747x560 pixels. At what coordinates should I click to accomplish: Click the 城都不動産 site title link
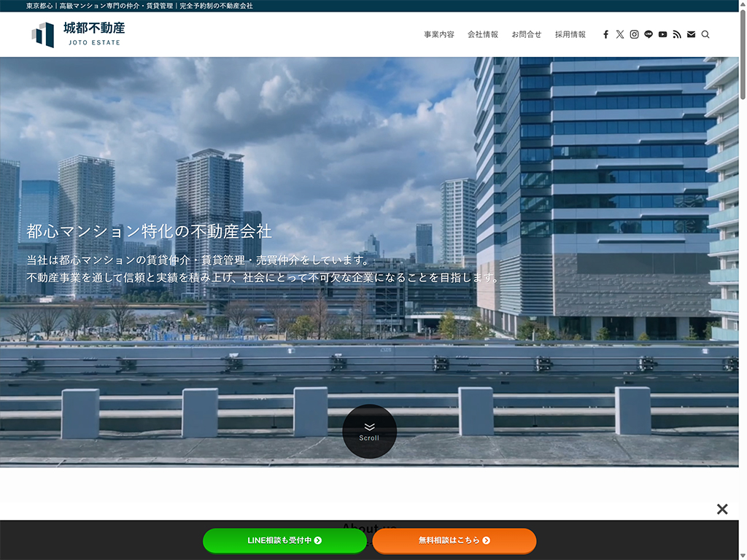coord(94,28)
